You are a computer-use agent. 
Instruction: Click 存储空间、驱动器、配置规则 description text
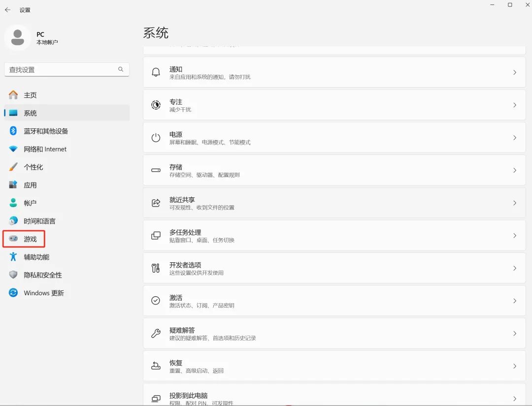(x=204, y=175)
